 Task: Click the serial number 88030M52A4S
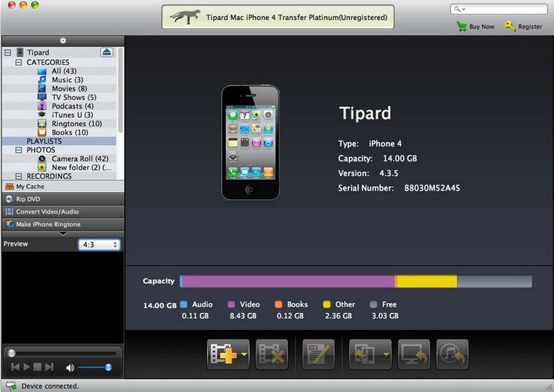click(432, 188)
